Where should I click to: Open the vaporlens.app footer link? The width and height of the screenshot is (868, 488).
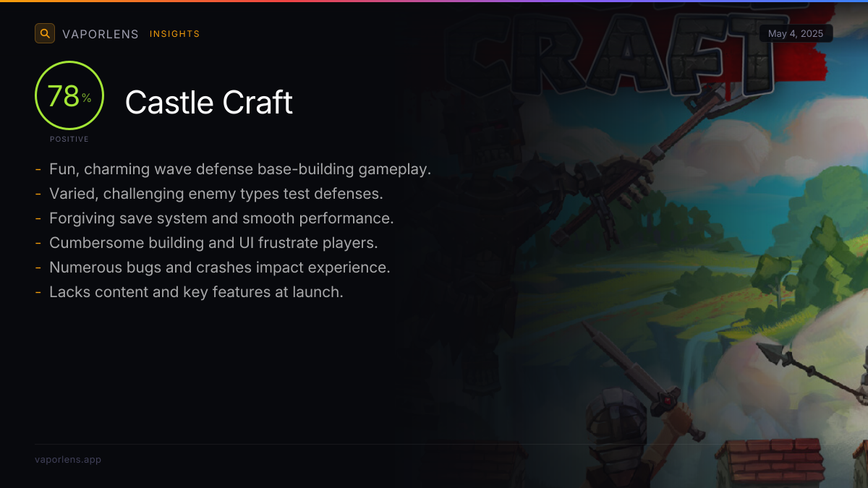coord(68,459)
